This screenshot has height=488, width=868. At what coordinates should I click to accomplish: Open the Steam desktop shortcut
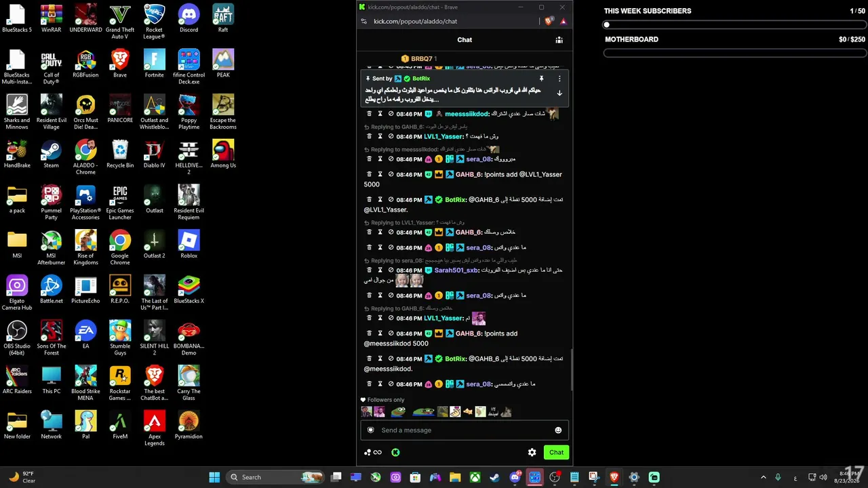coord(51,154)
